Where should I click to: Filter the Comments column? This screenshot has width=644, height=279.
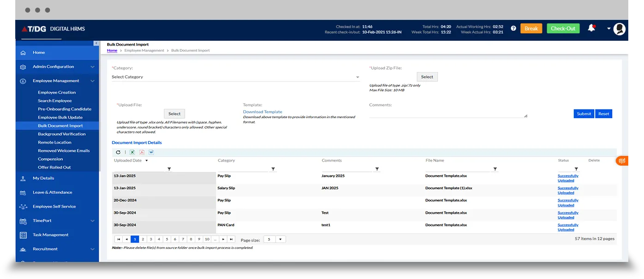[377, 169]
